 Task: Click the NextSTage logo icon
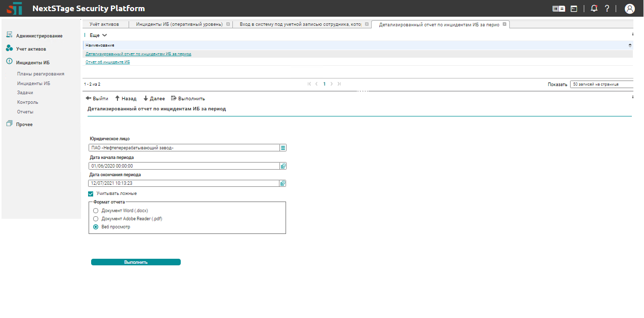[x=14, y=8]
